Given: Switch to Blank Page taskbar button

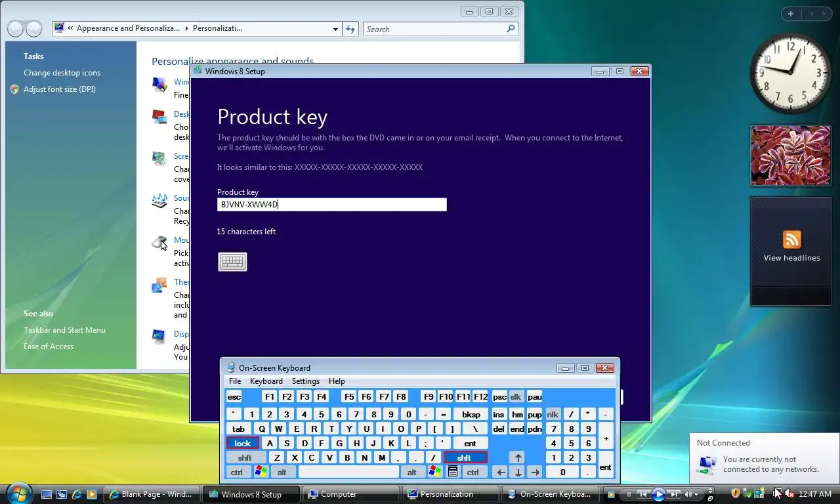Looking at the screenshot, I should point(152,494).
